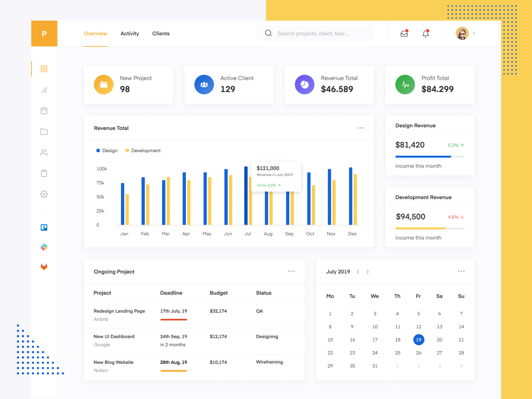Viewport: 532px width, 399px height.
Task: Open Ongoing Project options menu
Action: tap(292, 271)
